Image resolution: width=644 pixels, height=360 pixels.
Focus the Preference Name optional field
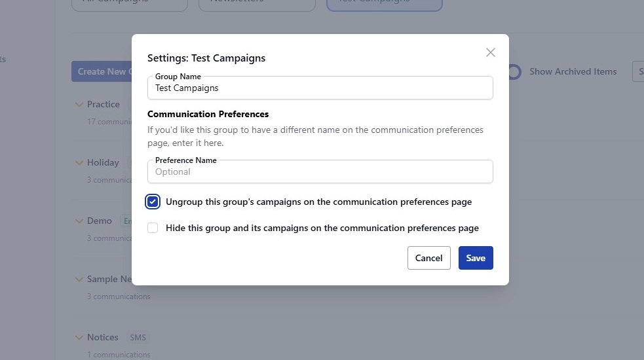pyautogui.click(x=320, y=171)
